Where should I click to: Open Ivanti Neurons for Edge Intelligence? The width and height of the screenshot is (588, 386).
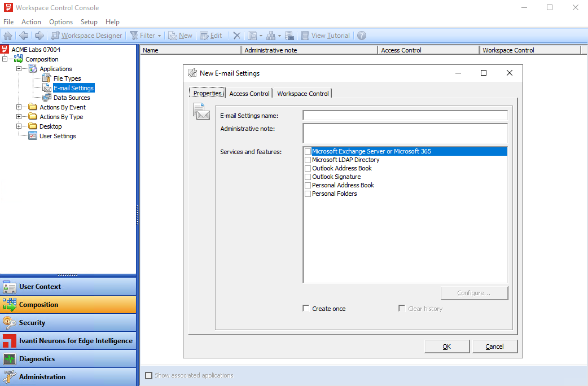tap(68, 341)
